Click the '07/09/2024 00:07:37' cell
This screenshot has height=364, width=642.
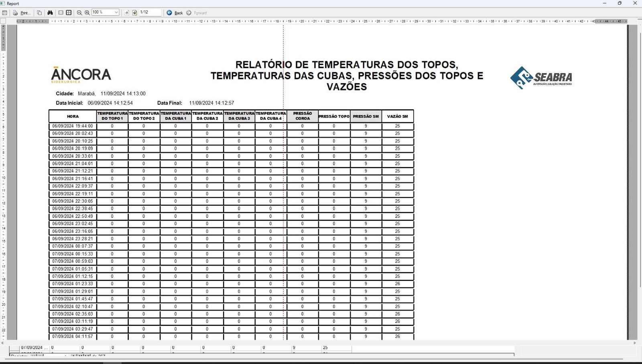(73, 246)
